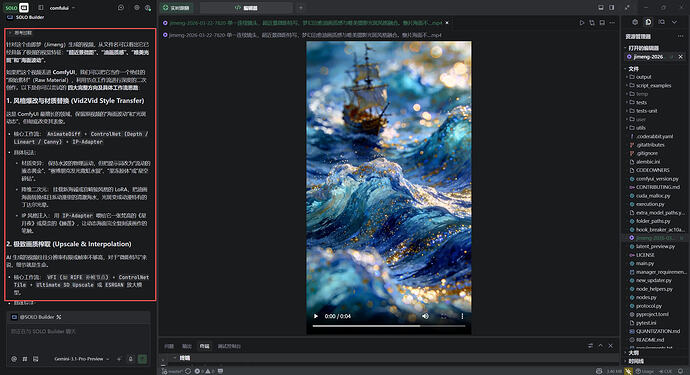Click the SOLO mode badge
Screen dimensions: 690x375
pos(11,7)
